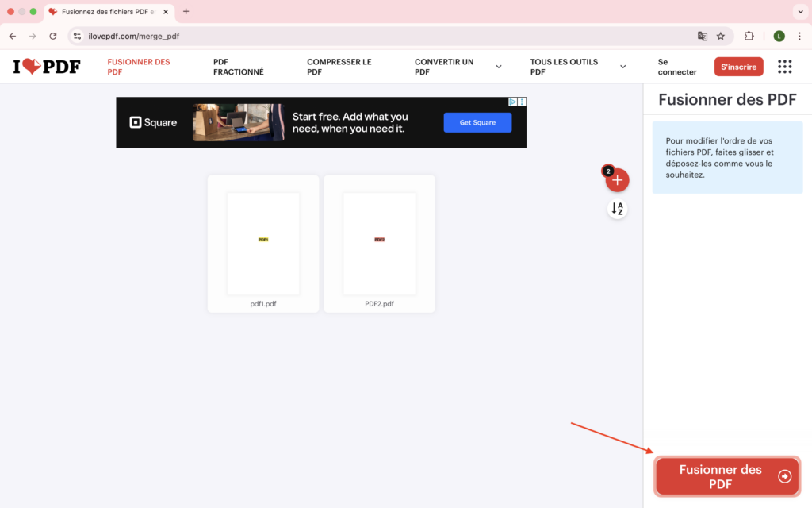Open the PDF FRACTIONNÉ menu item
The width and height of the screenshot is (812, 508).
coord(238,67)
